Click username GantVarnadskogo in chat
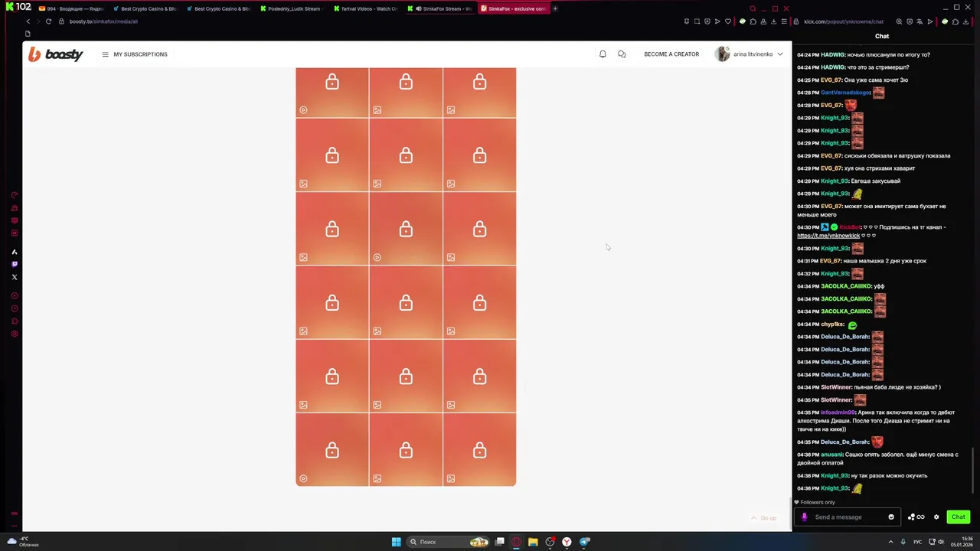This screenshot has height=551, width=980. point(845,93)
